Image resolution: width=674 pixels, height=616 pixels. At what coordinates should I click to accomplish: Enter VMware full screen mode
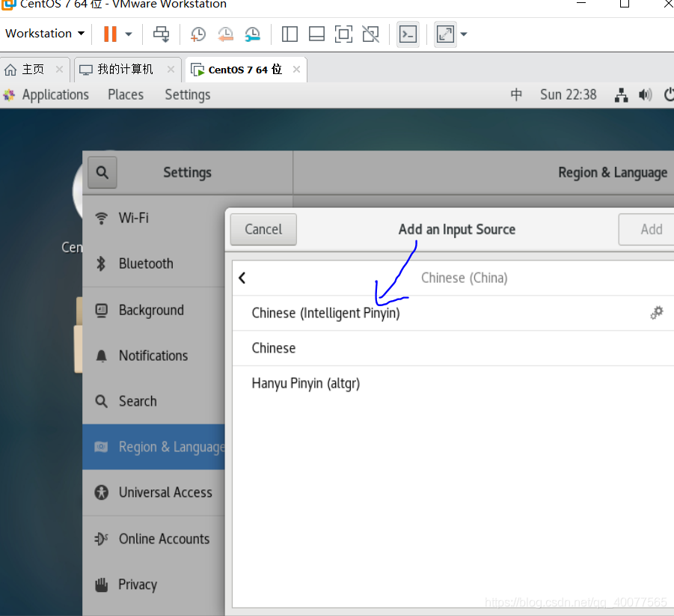pos(343,34)
